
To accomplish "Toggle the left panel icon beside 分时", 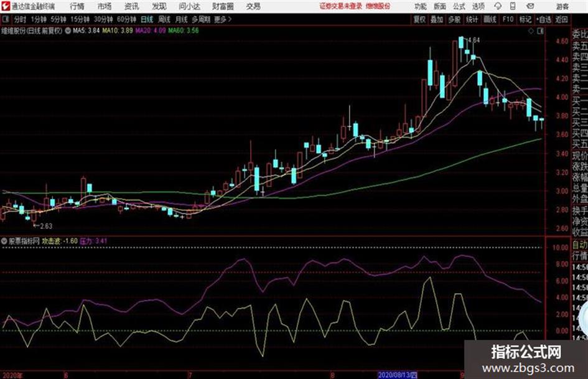I will (x=5, y=19).
